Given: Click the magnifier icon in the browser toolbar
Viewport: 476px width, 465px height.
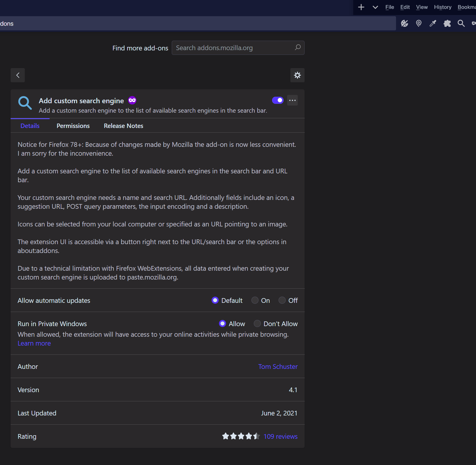Looking at the screenshot, I should (x=461, y=23).
